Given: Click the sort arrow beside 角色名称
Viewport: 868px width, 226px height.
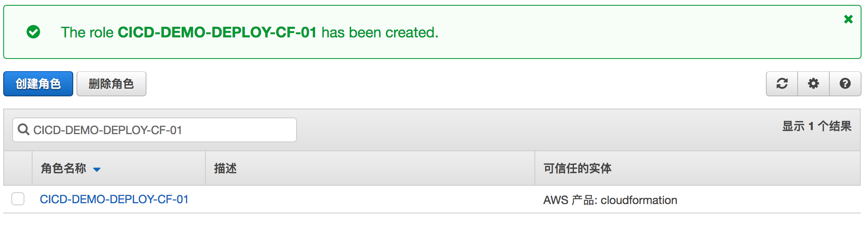Looking at the screenshot, I should point(97,169).
